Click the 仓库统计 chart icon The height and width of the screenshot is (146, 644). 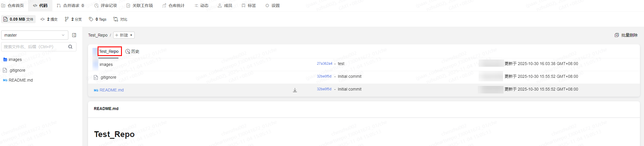164,6
